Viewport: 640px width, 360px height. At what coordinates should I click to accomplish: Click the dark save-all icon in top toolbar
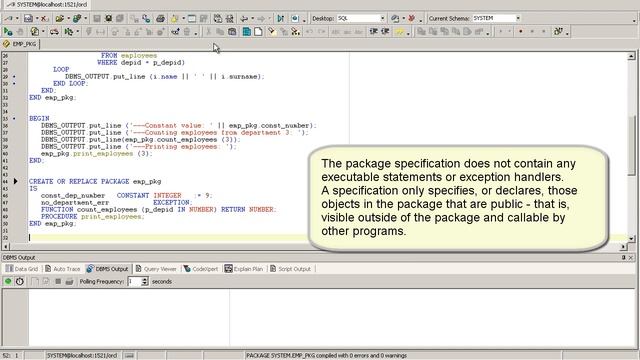tap(108, 18)
